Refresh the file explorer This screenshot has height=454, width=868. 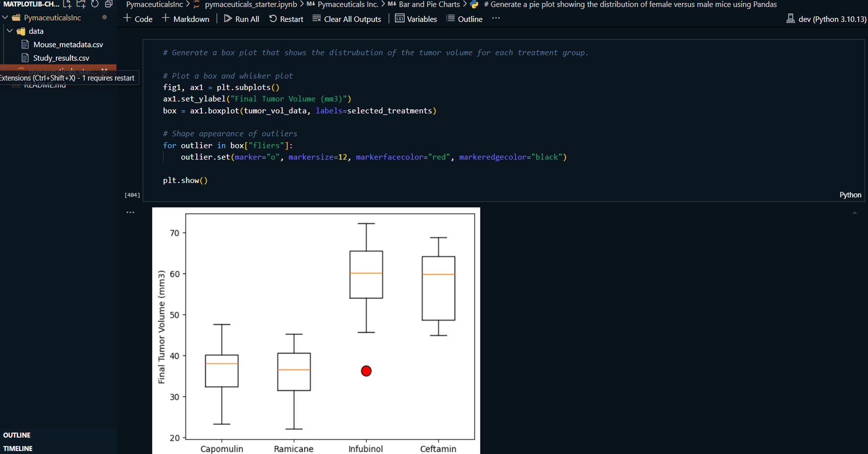tap(95, 4)
